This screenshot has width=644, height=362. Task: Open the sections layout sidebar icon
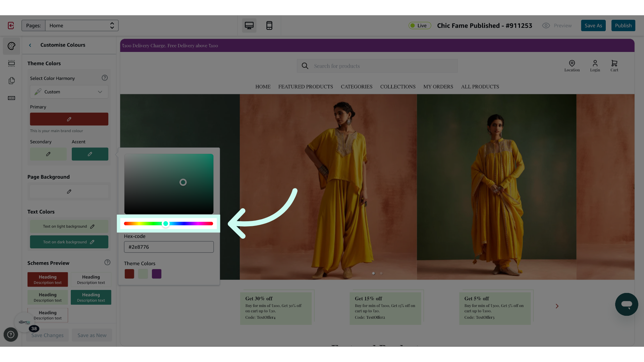point(11,63)
